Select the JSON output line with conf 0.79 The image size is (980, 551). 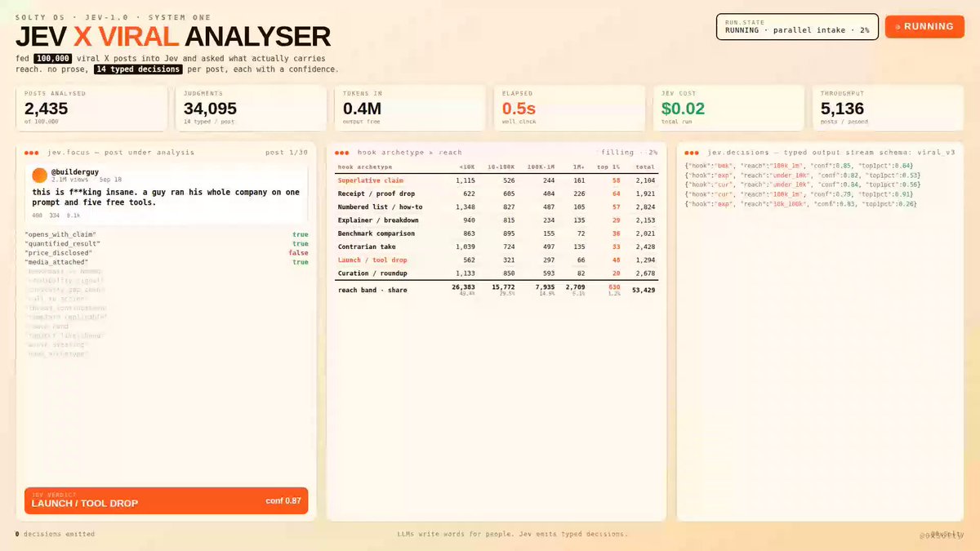[800, 194]
